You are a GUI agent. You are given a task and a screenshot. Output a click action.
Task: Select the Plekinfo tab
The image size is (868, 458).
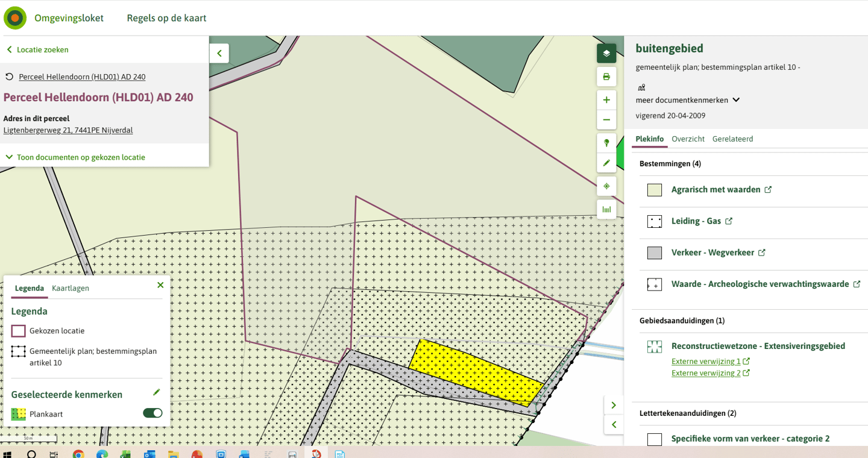tap(650, 139)
